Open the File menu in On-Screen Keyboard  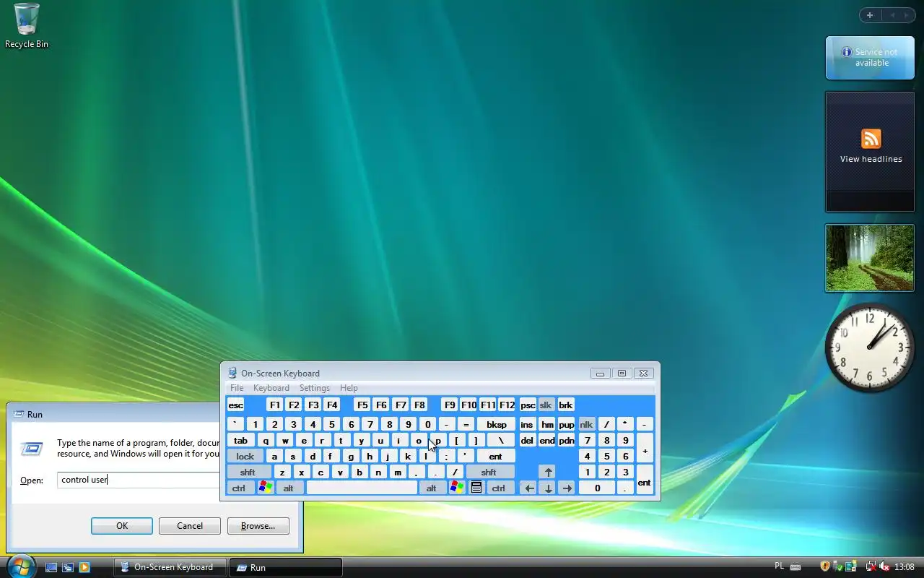(x=237, y=388)
